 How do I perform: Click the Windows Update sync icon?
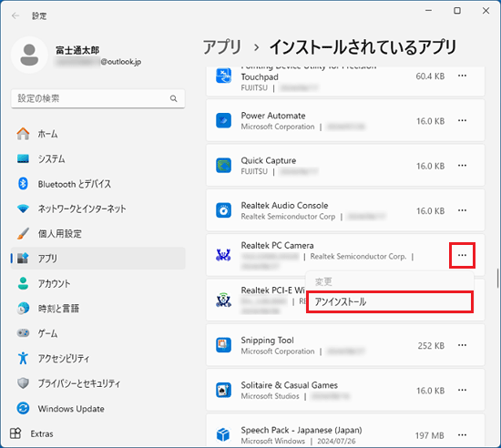click(x=23, y=408)
